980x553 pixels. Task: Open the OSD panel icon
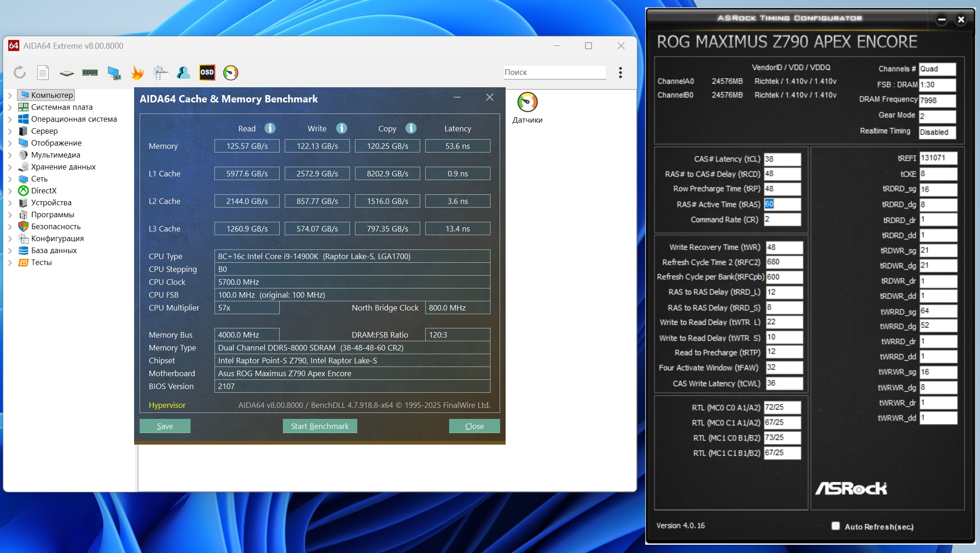click(x=207, y=73)
